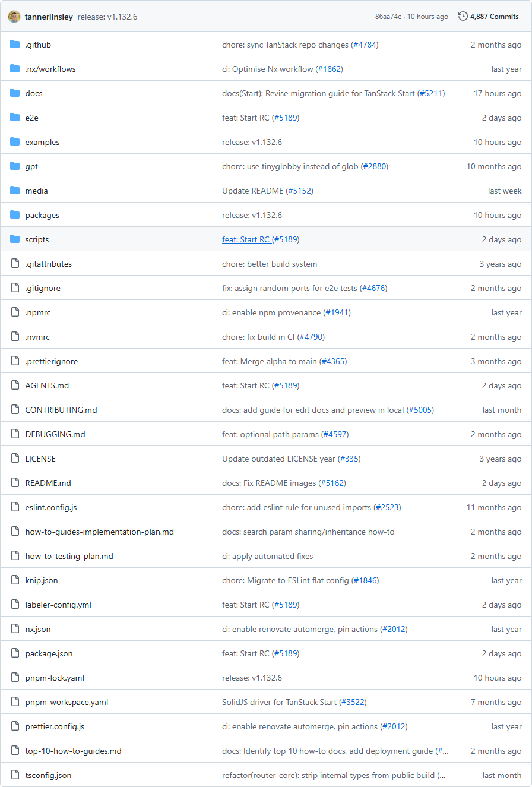Open the examples folder
Viewport: 532px width, 787px height.
[42, 142]
